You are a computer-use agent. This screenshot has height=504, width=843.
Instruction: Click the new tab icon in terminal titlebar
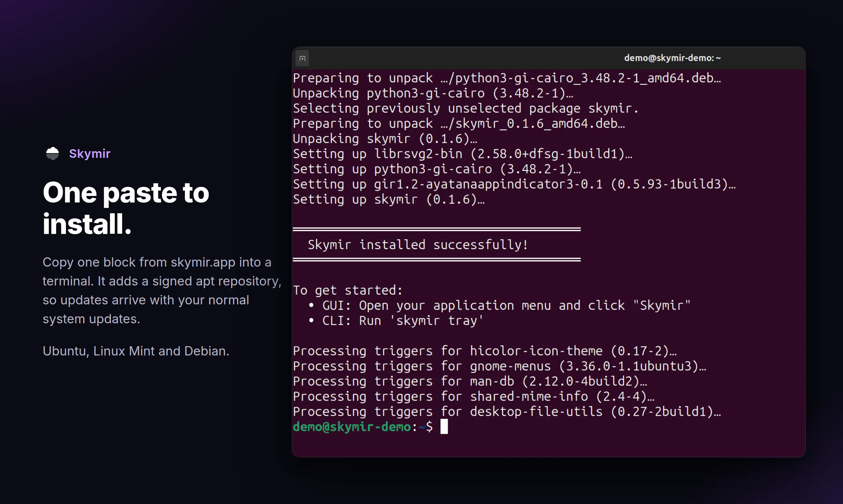(302, 58)
